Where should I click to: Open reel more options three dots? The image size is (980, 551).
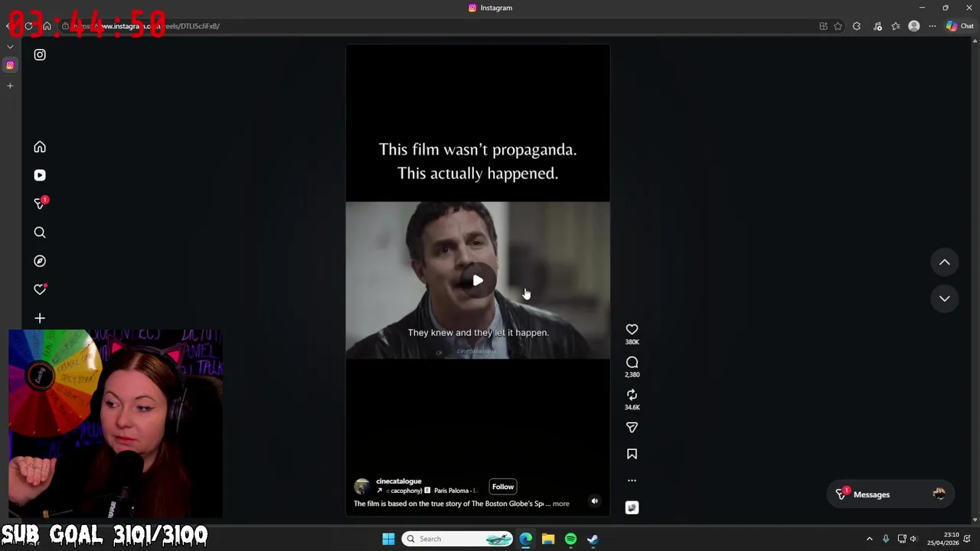632,481
